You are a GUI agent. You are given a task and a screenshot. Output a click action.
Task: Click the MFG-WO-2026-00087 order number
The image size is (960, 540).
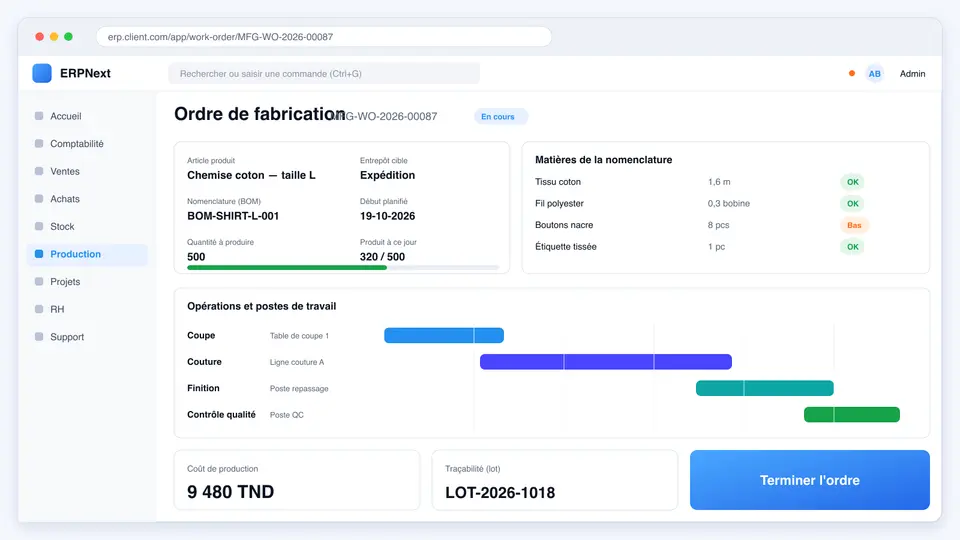(384, 116)
